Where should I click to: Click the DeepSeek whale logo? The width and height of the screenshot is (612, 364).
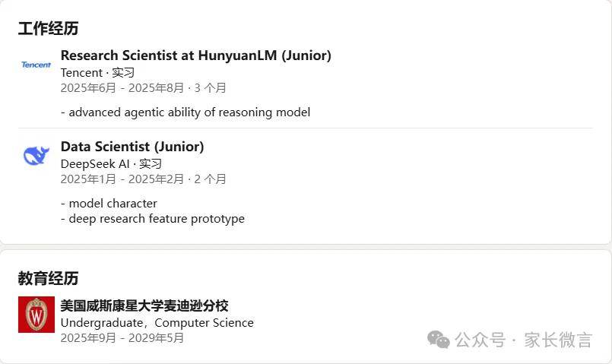(x=36, y=156)
